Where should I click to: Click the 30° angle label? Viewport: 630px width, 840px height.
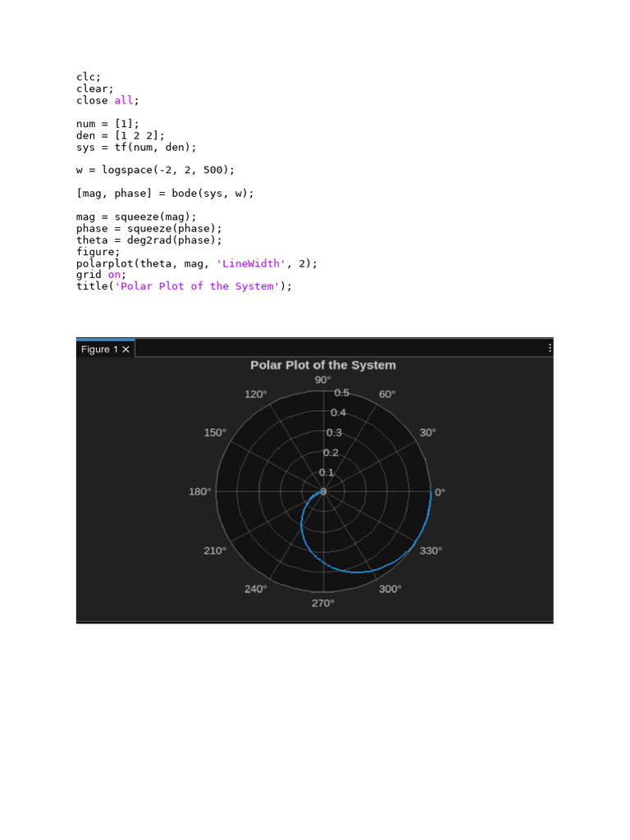tap(427, 433)
